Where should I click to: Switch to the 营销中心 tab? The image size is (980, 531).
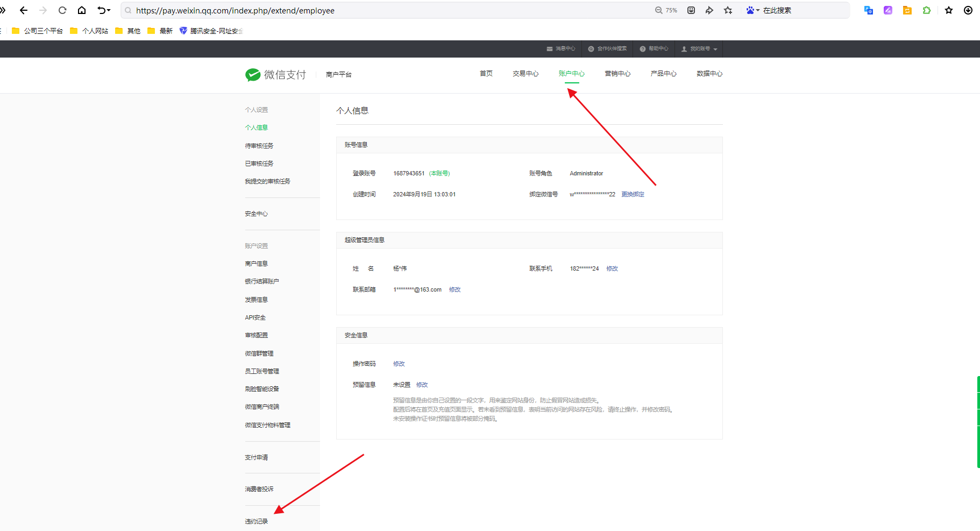click(x=617, y=74)
